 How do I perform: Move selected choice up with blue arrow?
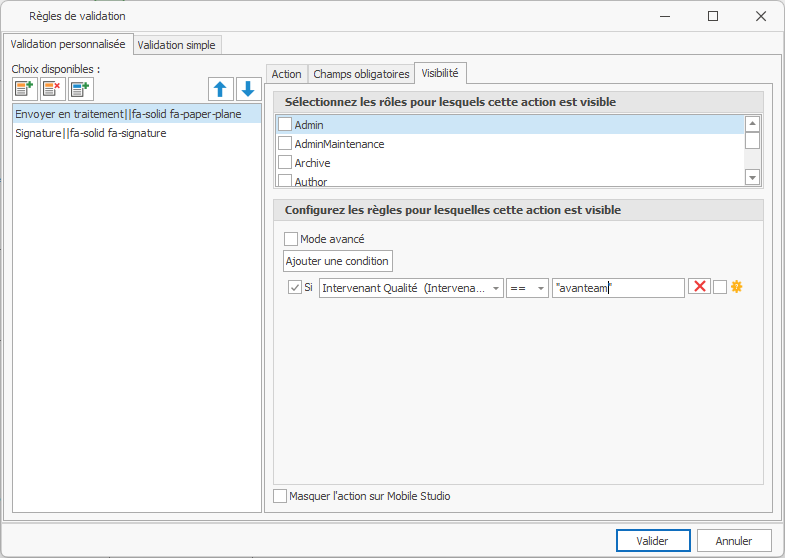(x=220, y=89)
